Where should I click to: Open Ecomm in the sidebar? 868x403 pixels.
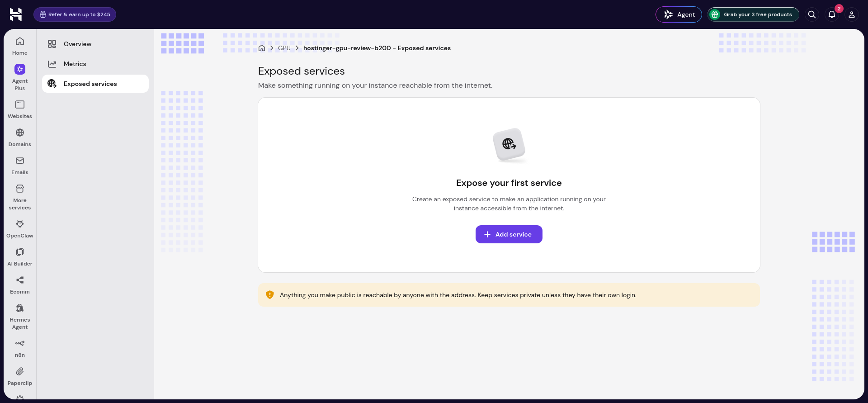(20, 285)
